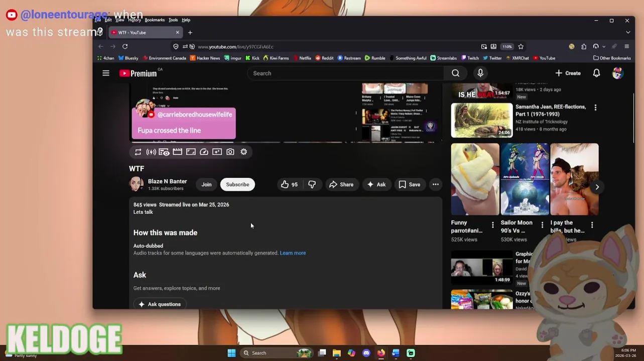Open Firefox File menu
The width and height of the screenshot is (644, 361).
[98, 20]
